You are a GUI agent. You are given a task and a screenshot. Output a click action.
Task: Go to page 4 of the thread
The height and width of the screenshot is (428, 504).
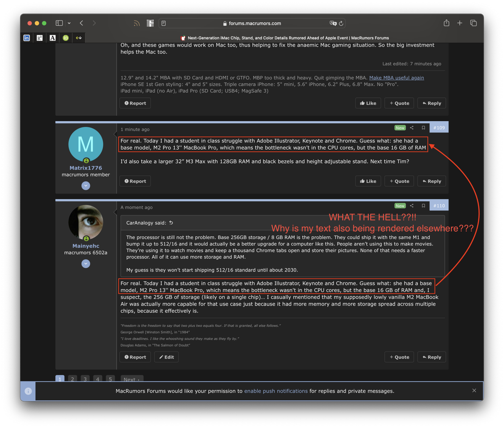97,379
